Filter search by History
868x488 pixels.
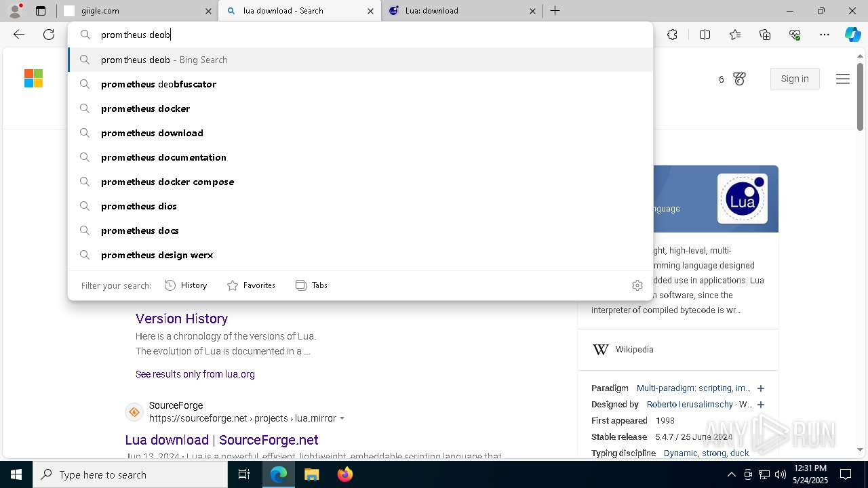tap(186, 285)
